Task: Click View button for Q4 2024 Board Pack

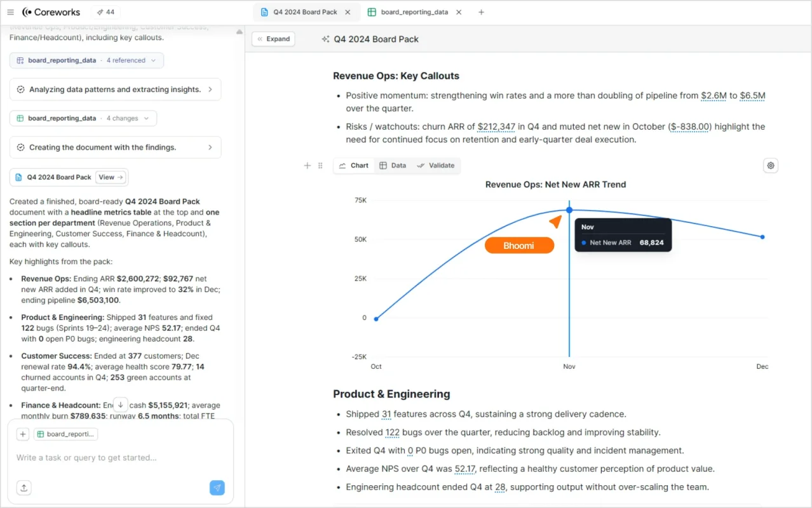Action: tap(111, 177)
